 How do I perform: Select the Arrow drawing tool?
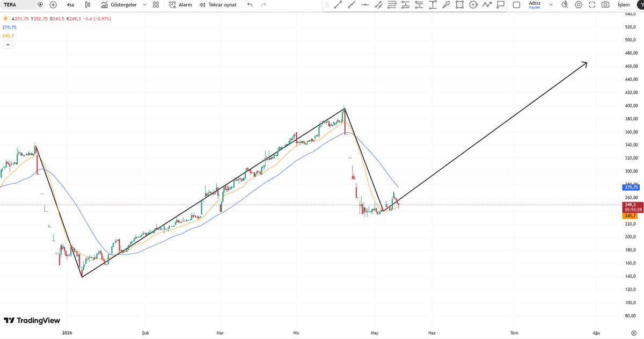pos(446,5)
